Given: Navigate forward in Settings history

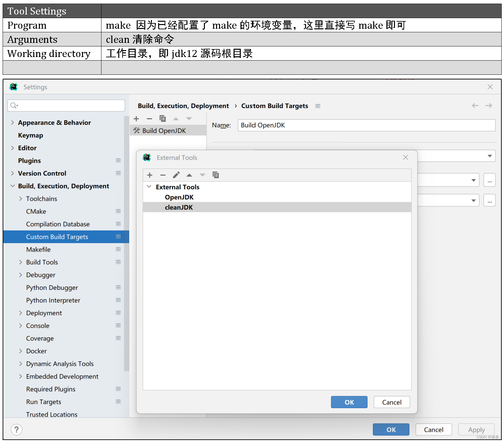Looking at the screenshot, I should (x=489, y=105).
